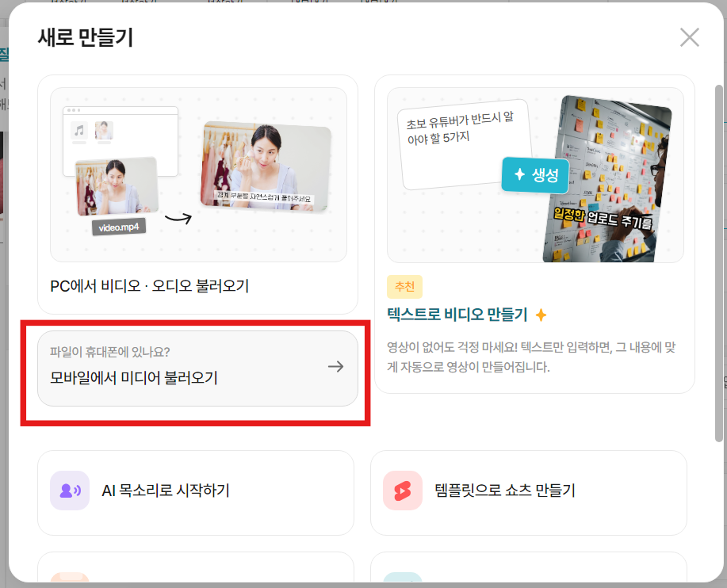Screen dimensions: 727x588
Task: Start with AI 목소리로 시작하기
Action: pyautogui.click(x=196, y=493)
